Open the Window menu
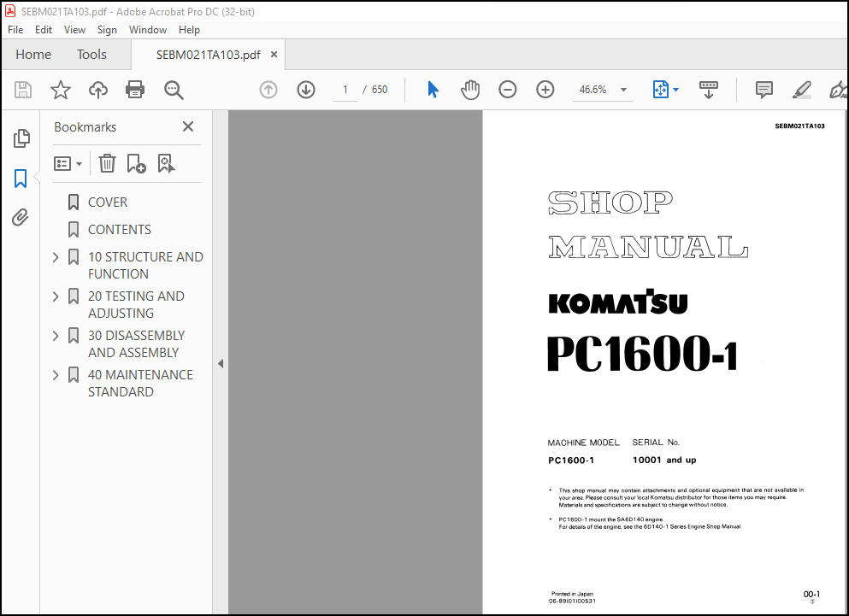 click(148, 30)
